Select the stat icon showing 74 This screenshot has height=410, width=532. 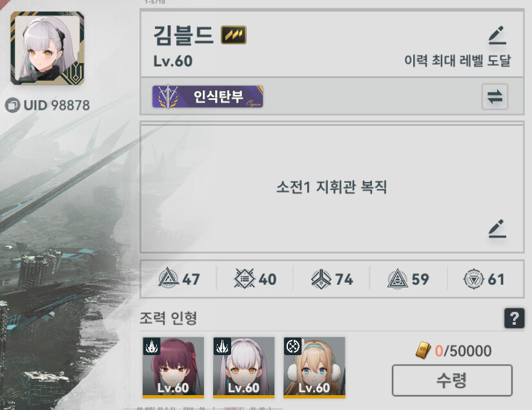click(x=321, y=279)
